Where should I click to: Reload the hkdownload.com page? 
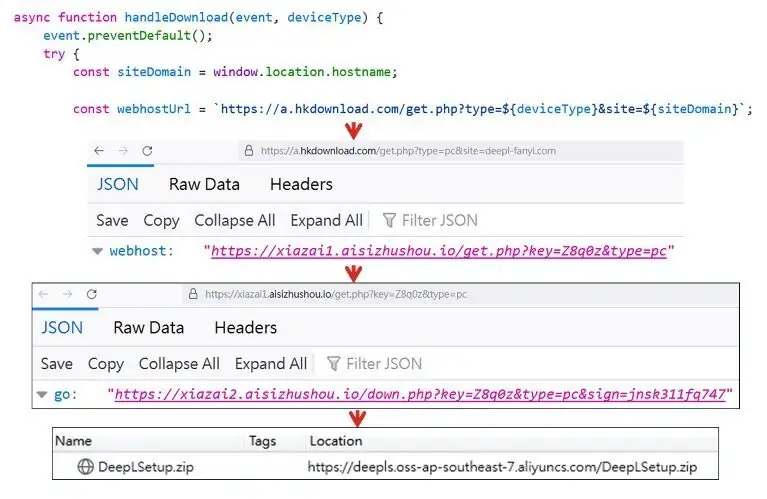[147, 151]
